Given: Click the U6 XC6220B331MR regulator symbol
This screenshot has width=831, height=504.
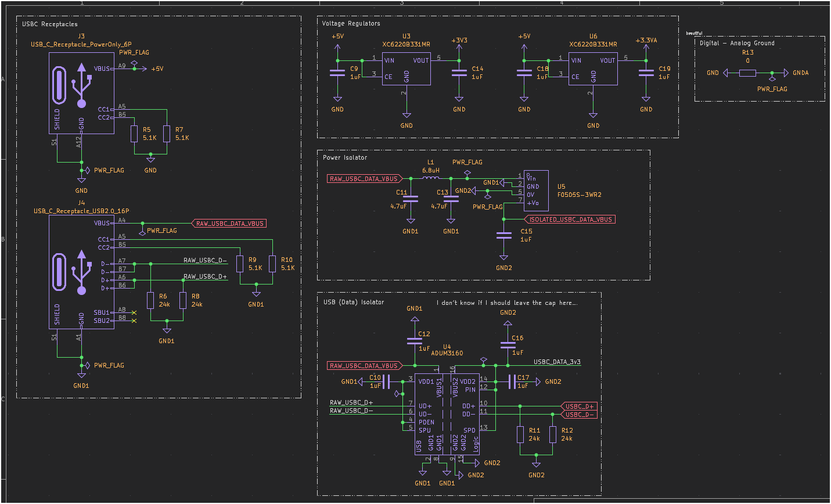Looking at the screenshot, I should (x=592, y=70).
